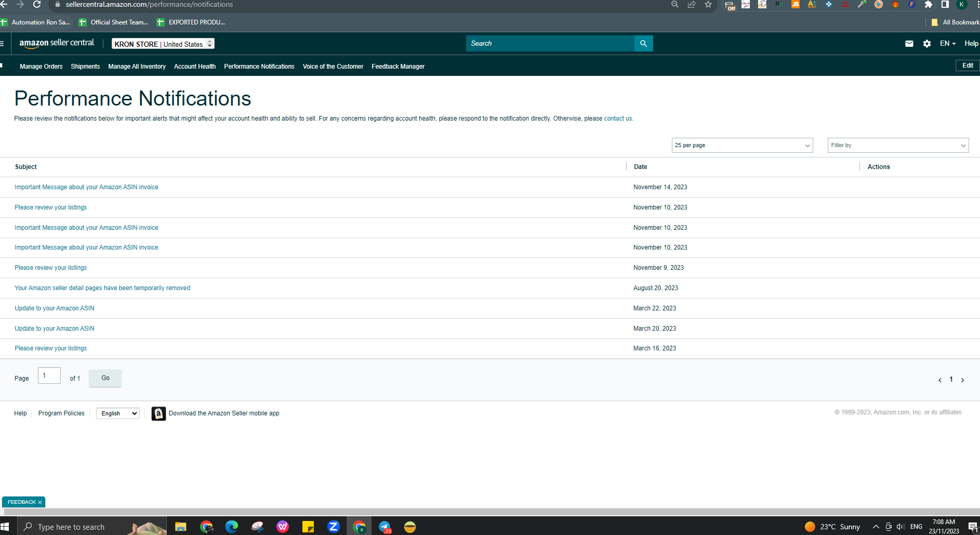980x535 pixels.
Task: Open the EXPORTED PRODU... bookmark
Action: pos(191,22)
